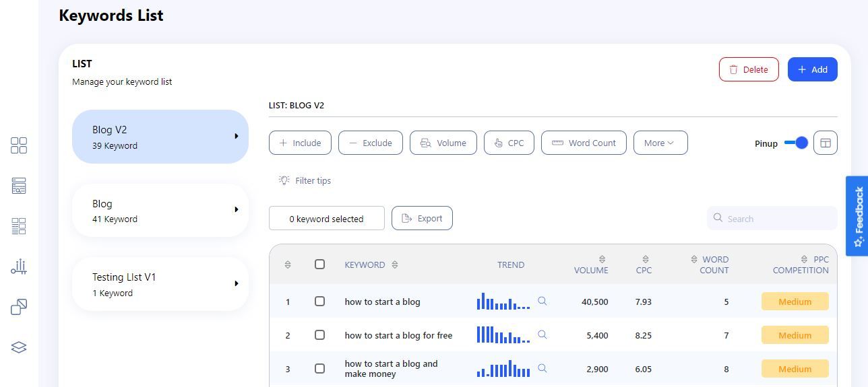This screenshot has height=387, width=868.
Task: Open the Include filter
Action: tap(300, 143)
